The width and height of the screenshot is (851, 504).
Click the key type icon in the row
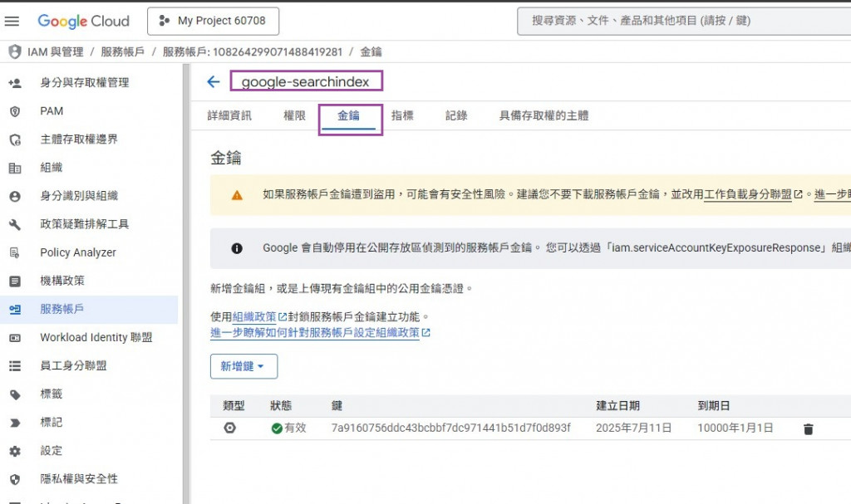[230, 428]
